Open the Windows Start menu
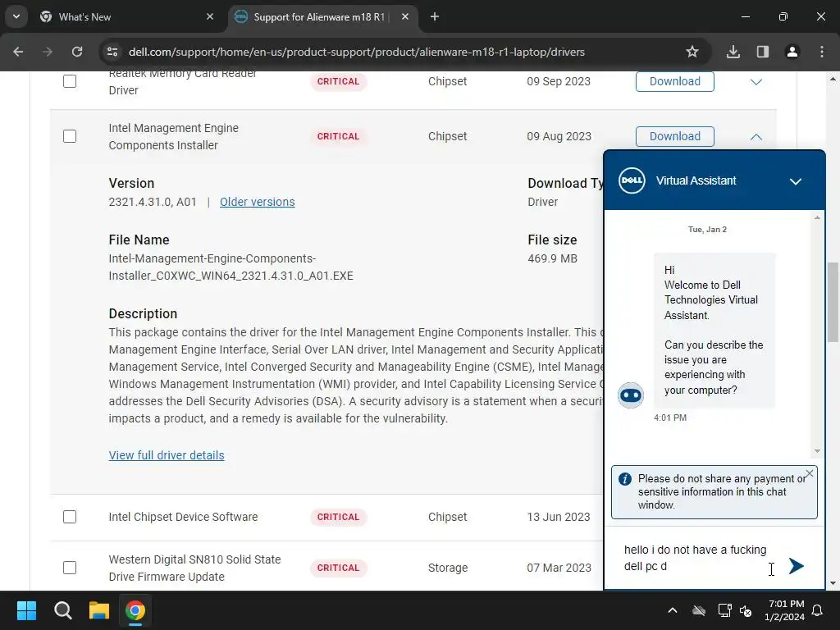This screenshot has height=630, width=840. [26, 610]
